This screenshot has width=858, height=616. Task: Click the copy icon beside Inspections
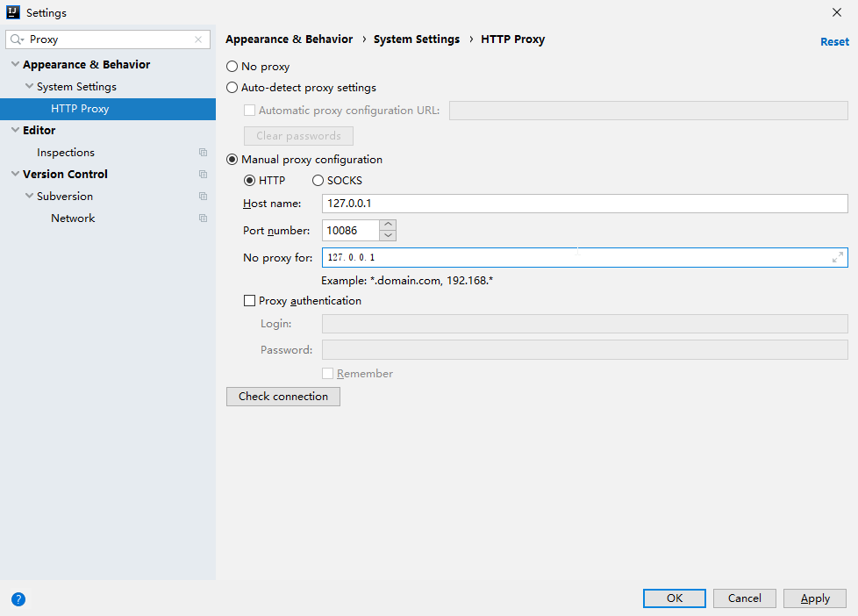(x=203, y=152)
